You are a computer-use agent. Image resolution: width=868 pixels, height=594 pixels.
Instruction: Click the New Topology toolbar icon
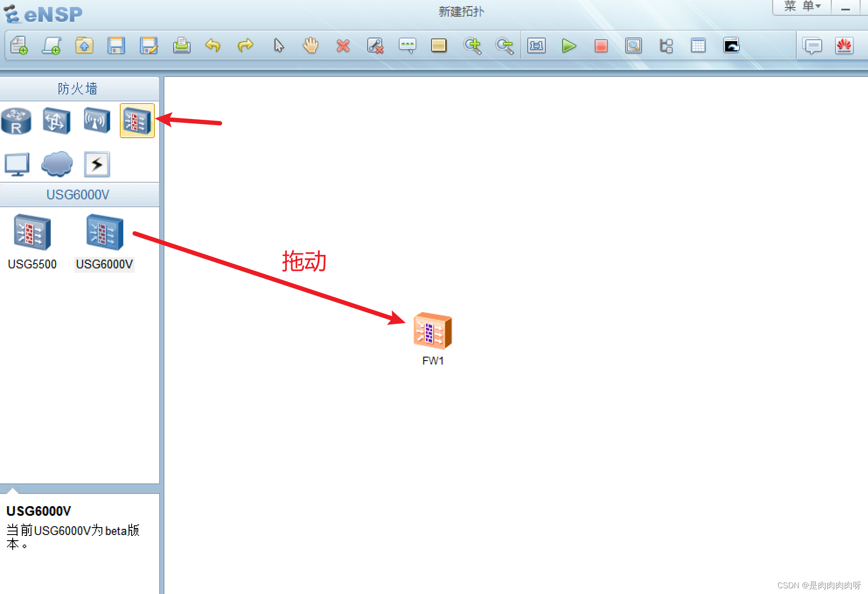(19, 45)
